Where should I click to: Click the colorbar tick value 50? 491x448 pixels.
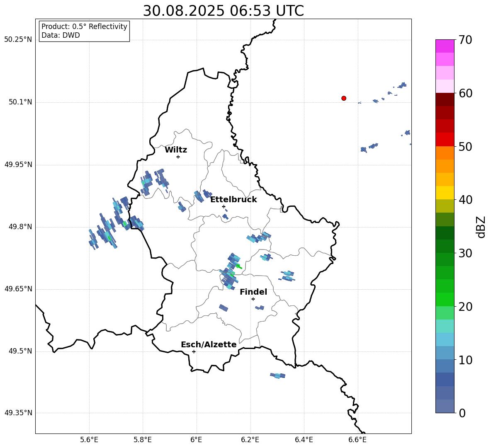point(465,146)
